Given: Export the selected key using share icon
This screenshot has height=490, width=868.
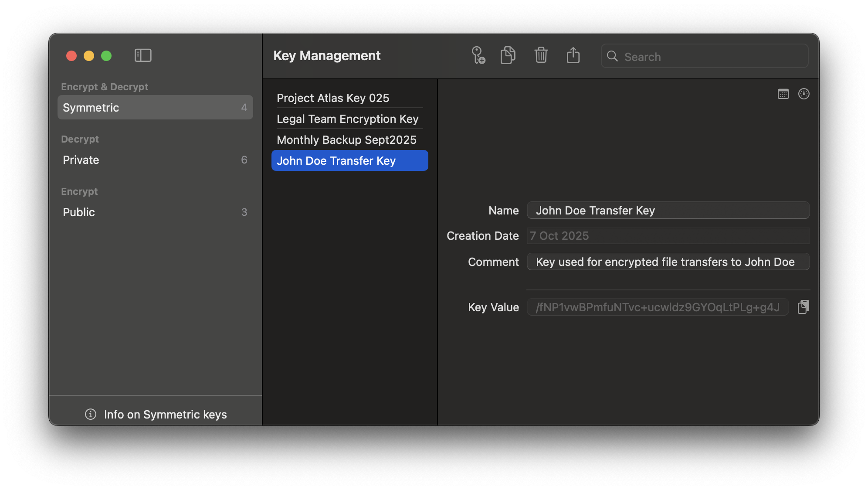Looking at the screenshot, I should pos(573,55).
